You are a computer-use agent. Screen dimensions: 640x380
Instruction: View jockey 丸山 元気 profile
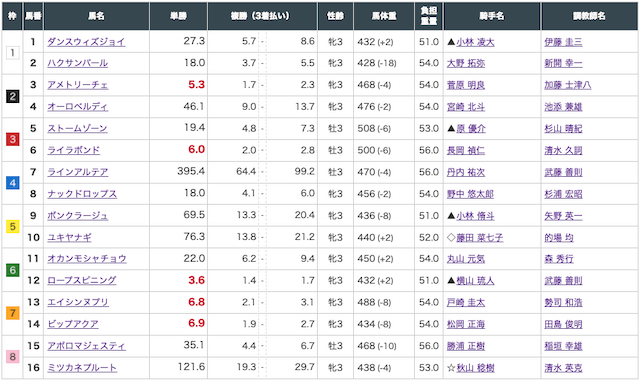(x=466, y=259)
